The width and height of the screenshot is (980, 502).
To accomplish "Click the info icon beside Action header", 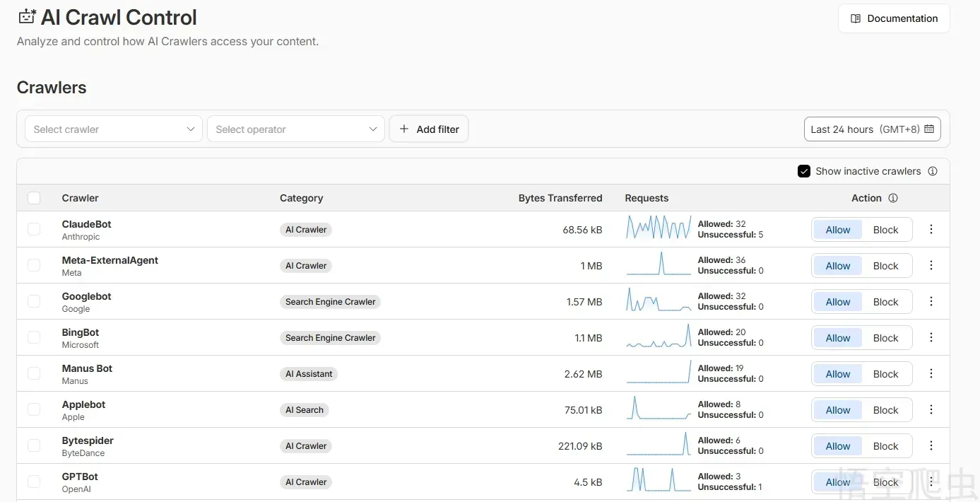I will 893,198.
